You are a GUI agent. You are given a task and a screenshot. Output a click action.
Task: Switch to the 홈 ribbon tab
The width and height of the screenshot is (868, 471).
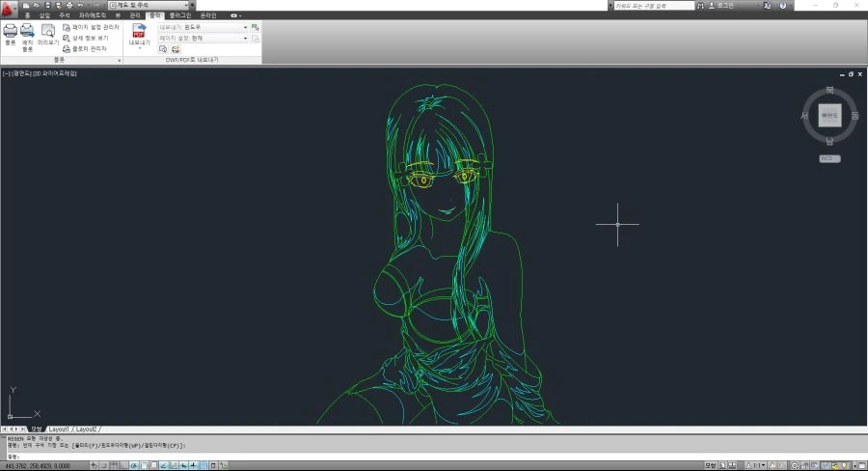coord(28,15)
